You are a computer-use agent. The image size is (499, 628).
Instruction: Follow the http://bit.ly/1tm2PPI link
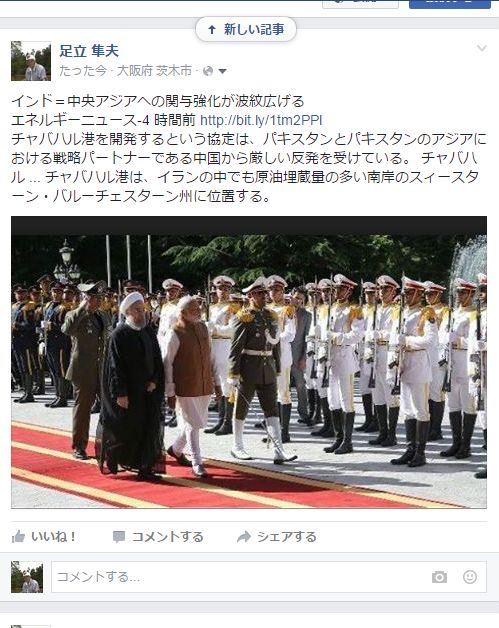click(x=261, y=120)
